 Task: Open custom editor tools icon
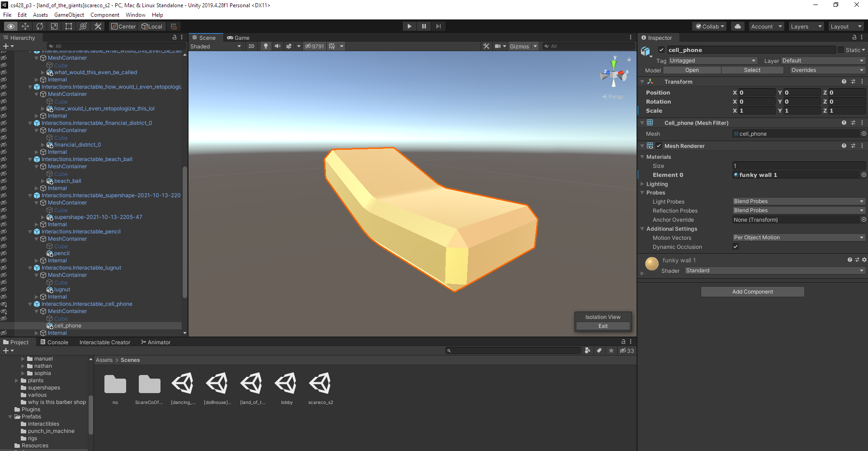click(x=98, y=26)
